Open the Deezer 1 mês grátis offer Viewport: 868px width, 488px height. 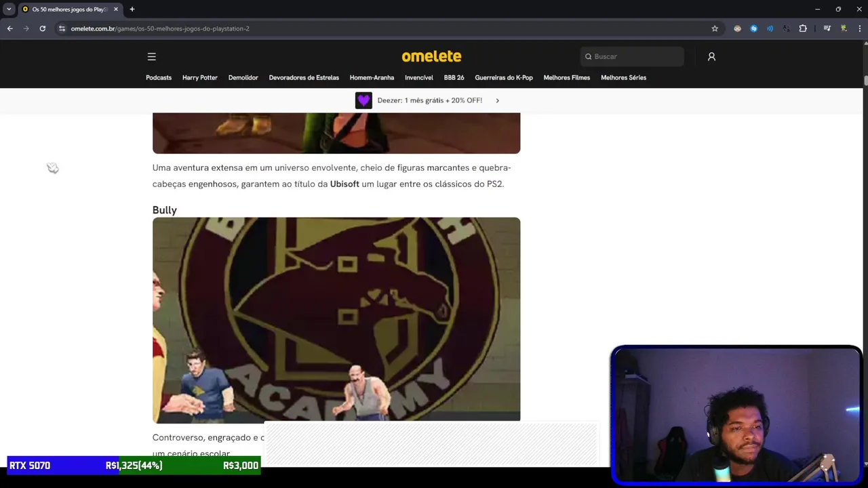coord(429,100)
